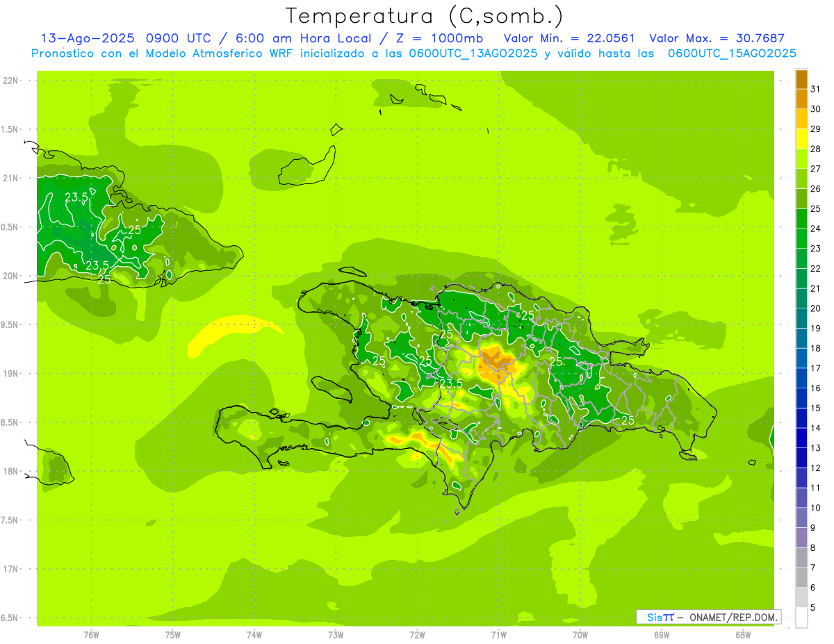Click the "22N" latitude label
This screenshot has height=644, width=834.
[10, 81]
